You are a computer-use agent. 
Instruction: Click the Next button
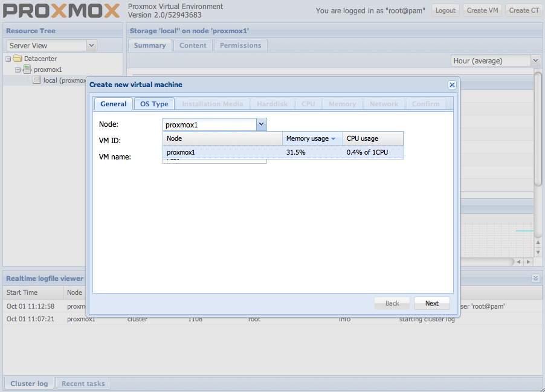[431, 303]
